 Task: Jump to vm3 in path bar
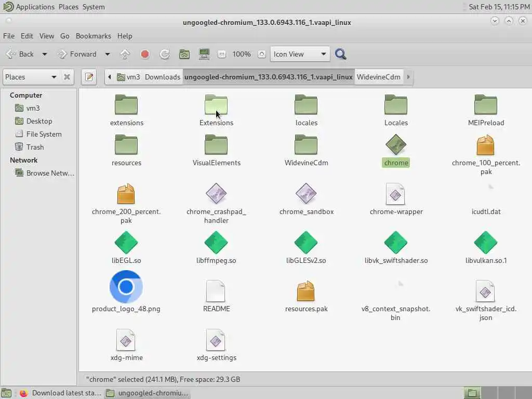[129, 77]
